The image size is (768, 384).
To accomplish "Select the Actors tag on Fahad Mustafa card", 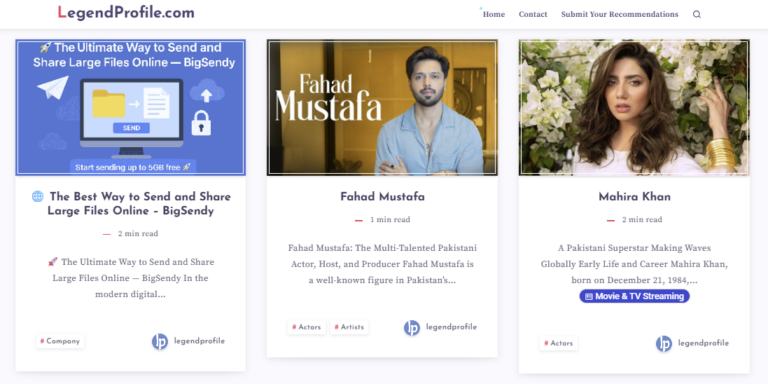I will click(x=307, y=327).
